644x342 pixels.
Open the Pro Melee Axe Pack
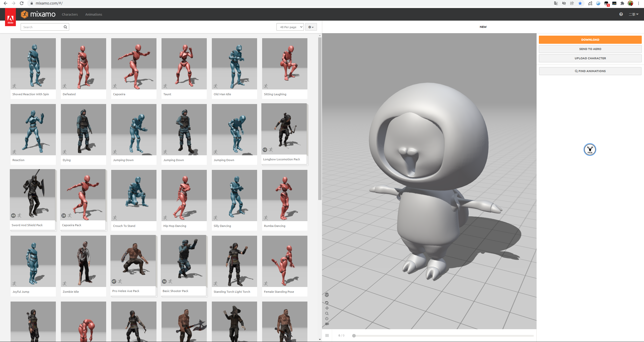(134, 266)
